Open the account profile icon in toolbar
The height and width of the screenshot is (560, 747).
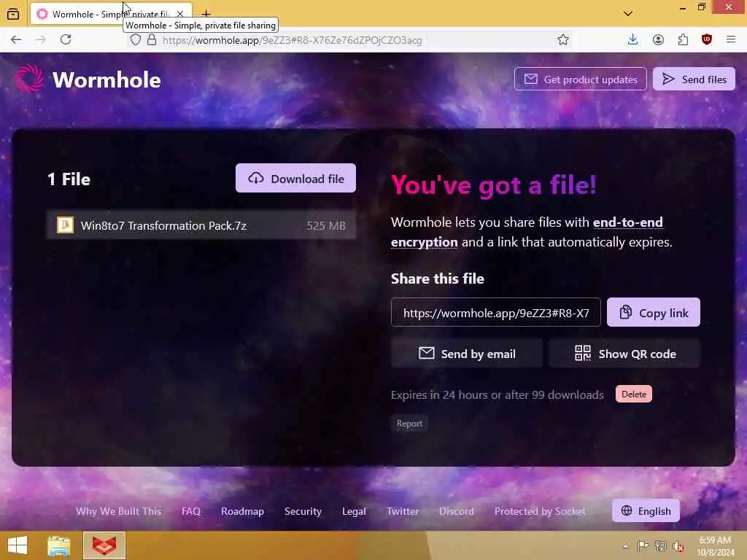658,39
